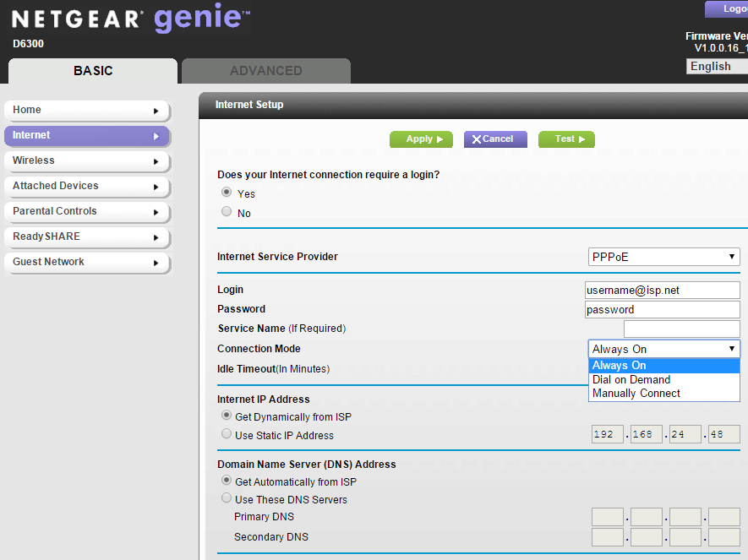The width and height of the screenshot is (748, 560).
Task: Click first Secondary DNS octet field
Action: [607, 537]
